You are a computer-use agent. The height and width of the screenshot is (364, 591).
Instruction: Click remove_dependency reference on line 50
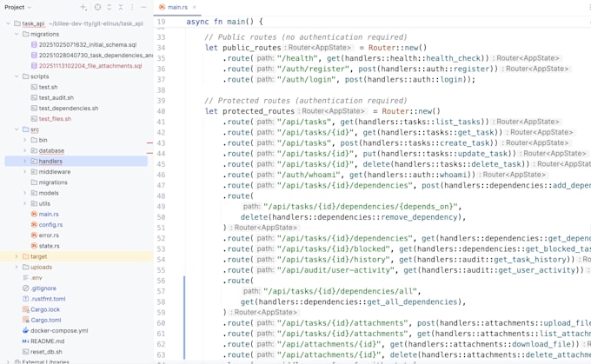[419, 217]
